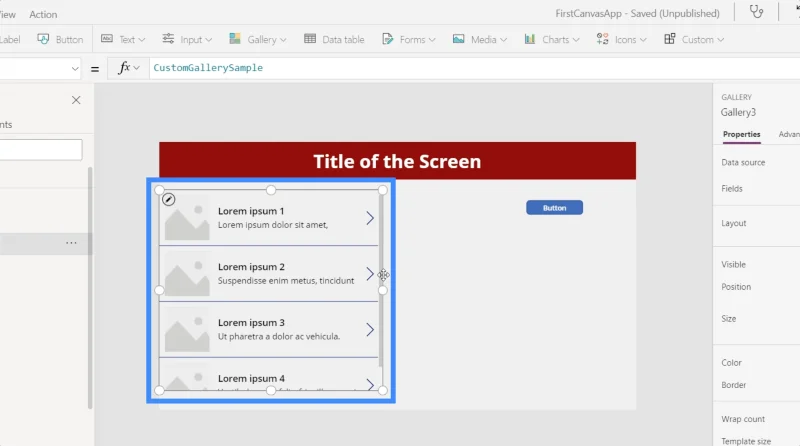
Task: Expand the Custom dropdown chevron
Action: (x=720, y=40)
